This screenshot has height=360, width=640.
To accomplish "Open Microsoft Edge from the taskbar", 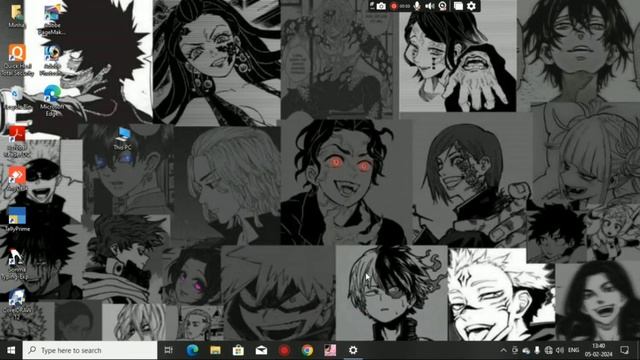I will (192, 350).
